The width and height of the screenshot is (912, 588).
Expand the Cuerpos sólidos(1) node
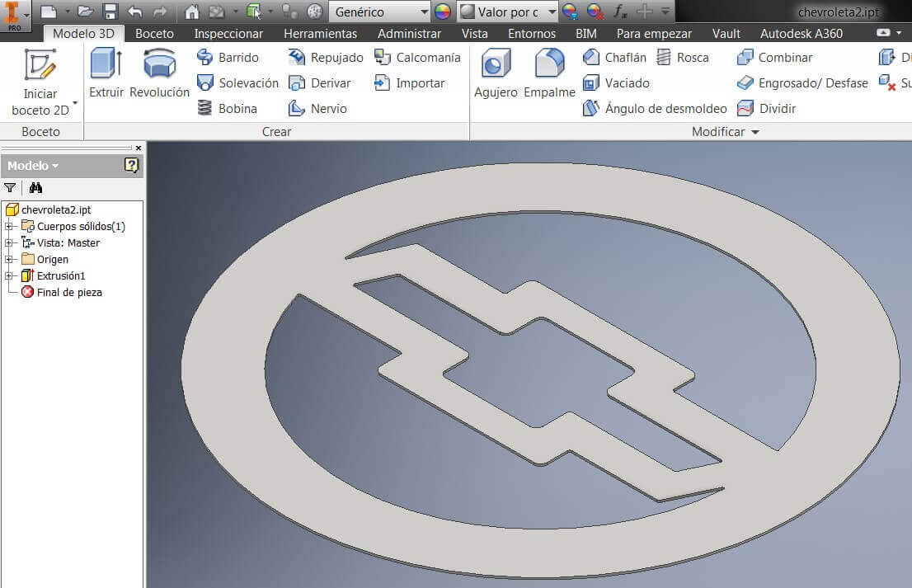(9, 226)
